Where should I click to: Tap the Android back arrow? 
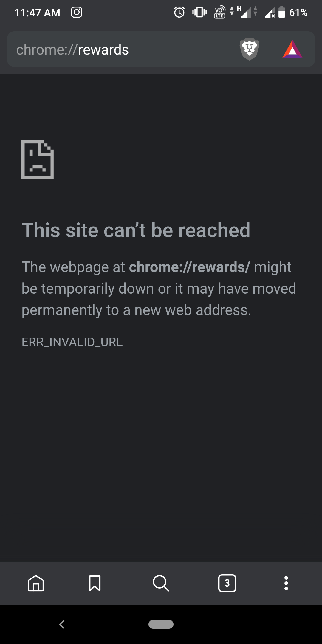pos(62,624)
